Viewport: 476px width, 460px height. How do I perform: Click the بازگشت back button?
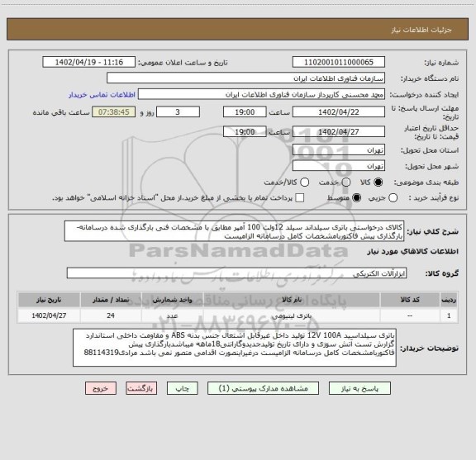coord(141,388)
